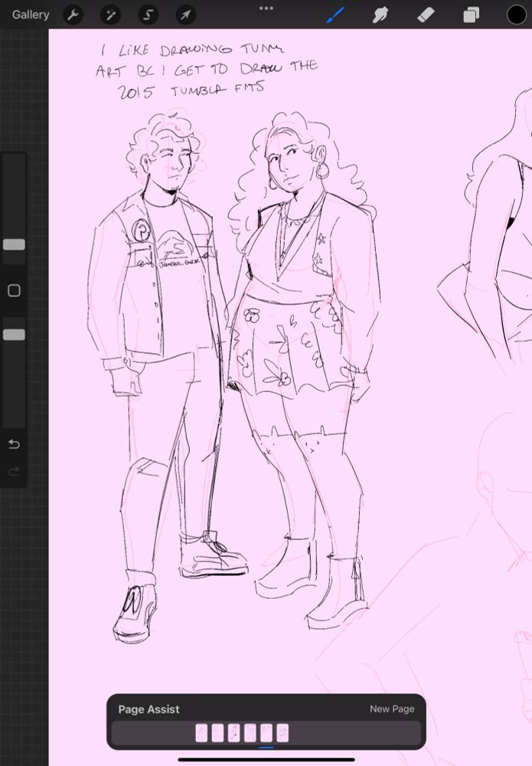The height and width of the screenshot is (766, 532).
Task: Select the Brush paint tool
Action: click(x=335, y=15)
